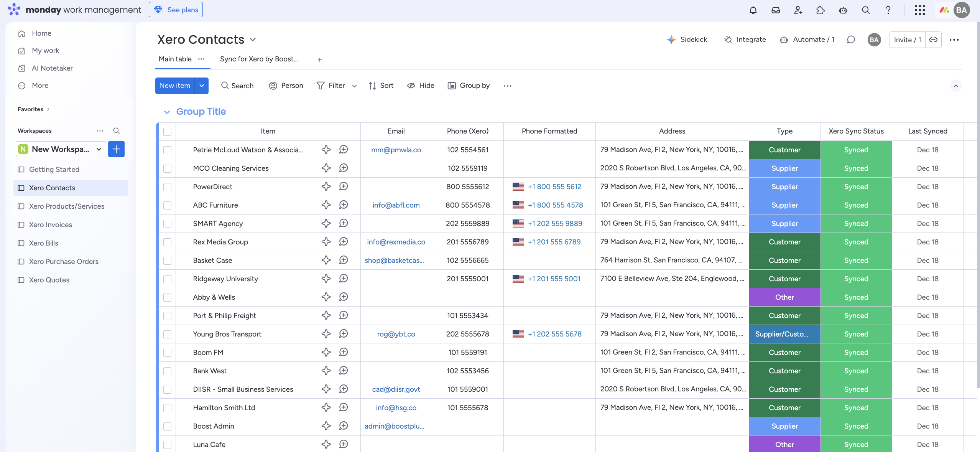
Task: Open Xero Invoices board in sidebar
Action: [50, 225]
